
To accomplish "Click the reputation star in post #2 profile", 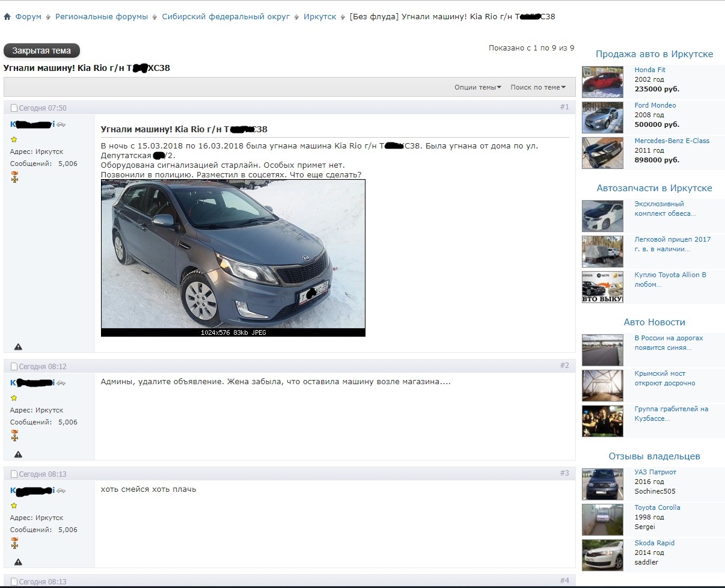I will tap(14, 398).
